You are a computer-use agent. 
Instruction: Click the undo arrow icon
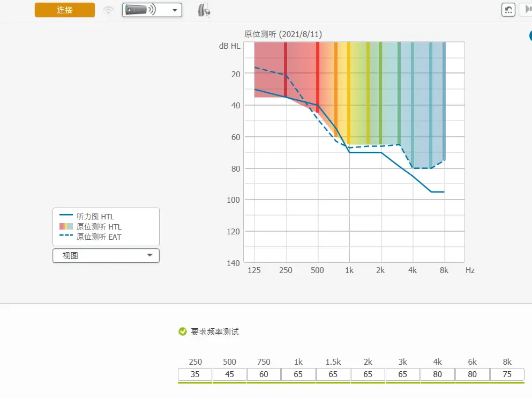click(508, 10)
